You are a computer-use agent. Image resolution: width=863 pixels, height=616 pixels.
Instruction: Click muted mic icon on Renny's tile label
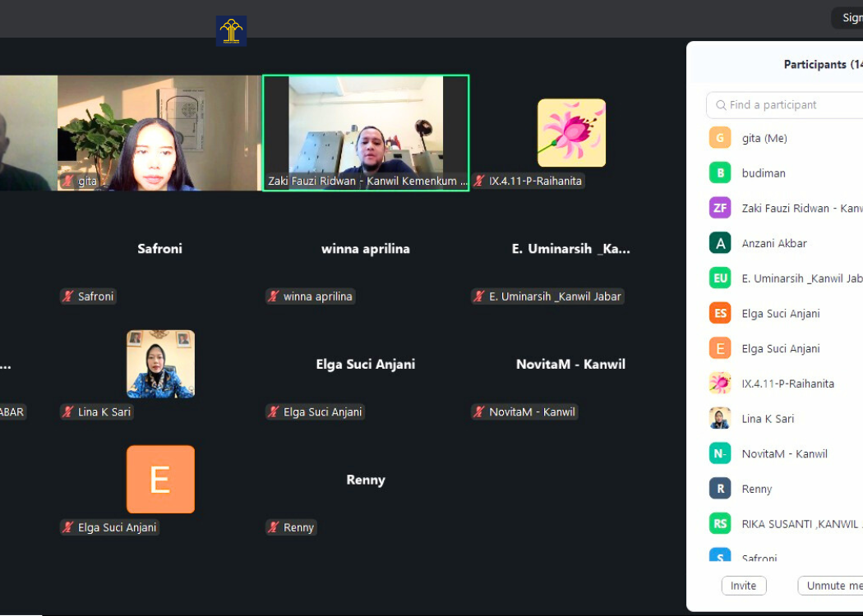tap(274, 527)
